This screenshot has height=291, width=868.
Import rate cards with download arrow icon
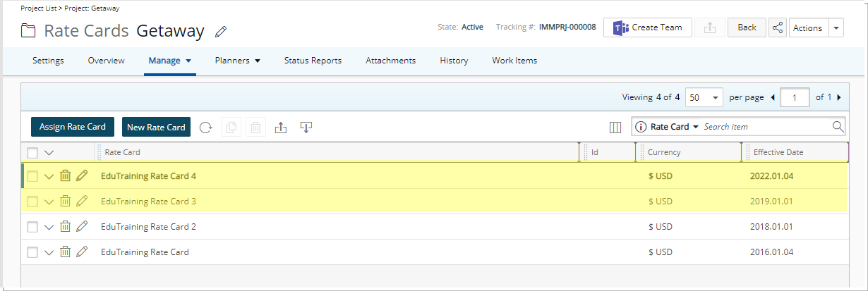click(x=306, y=128)
